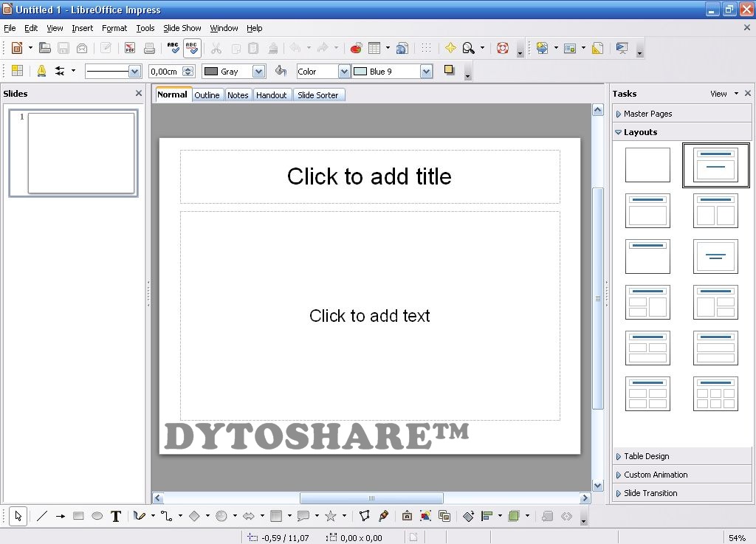This screenshot has height=544, width=756.
Task: Activate the Ellipse drawing tool
Action: 97,516
